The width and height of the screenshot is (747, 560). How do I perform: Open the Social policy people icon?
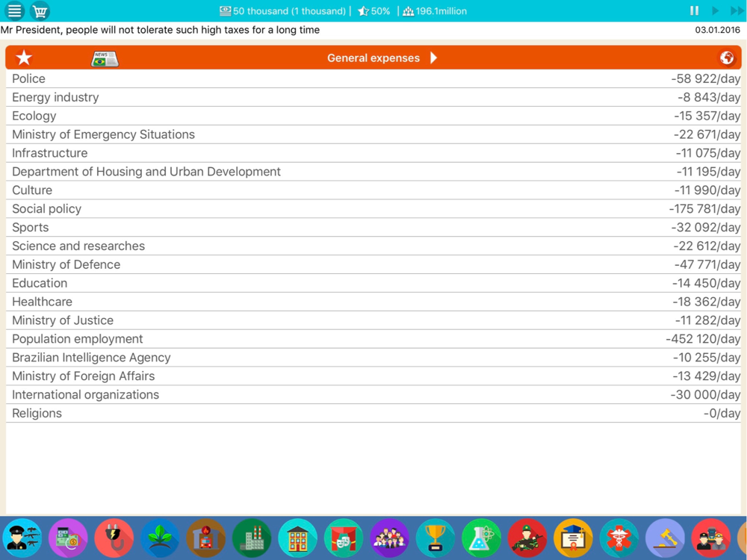coord(390,538)
